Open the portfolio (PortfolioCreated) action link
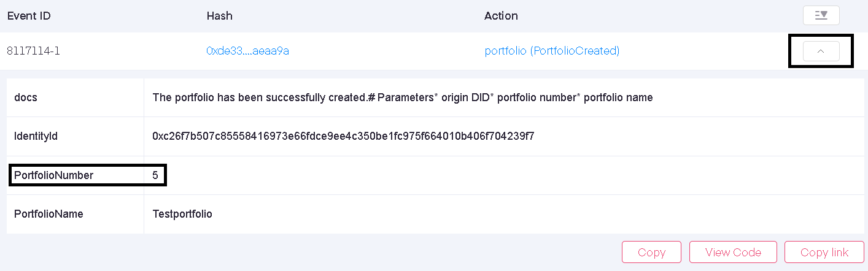Screen dimensions: 868x271 click(552, 51)
